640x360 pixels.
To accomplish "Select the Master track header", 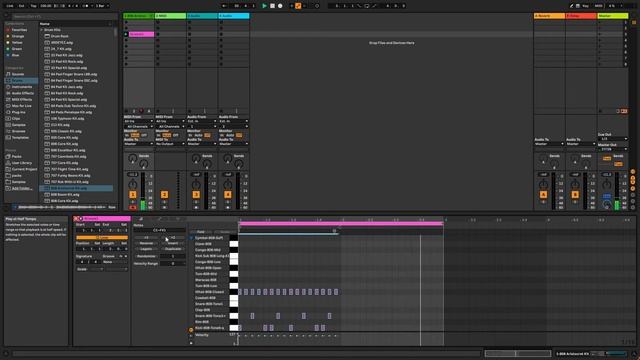I will tap(613, 16).
